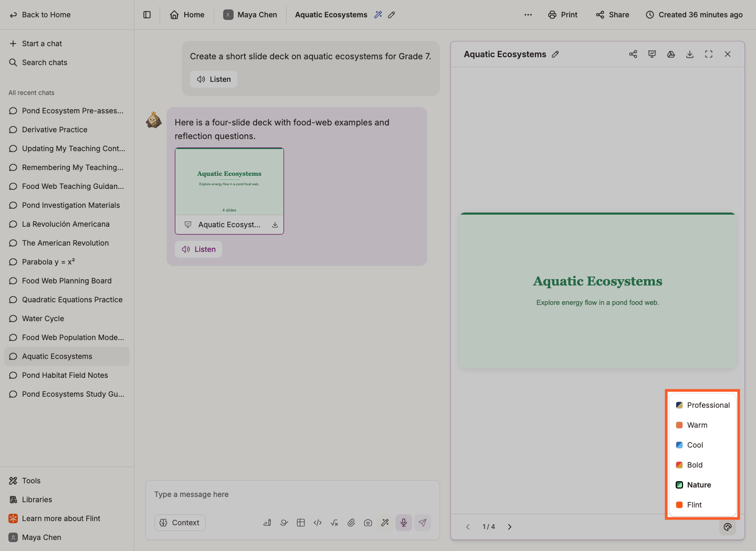Toggle the sidebar panel icon

click(x=147, y=15)
